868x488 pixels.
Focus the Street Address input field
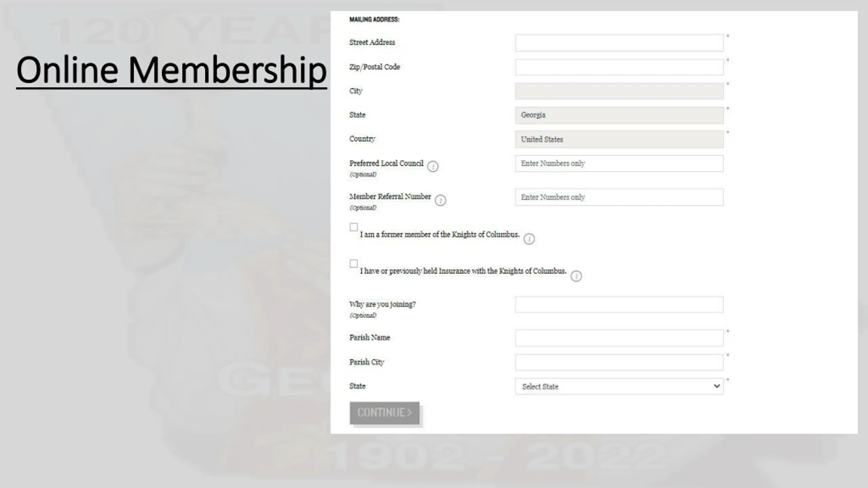(619, 43)
